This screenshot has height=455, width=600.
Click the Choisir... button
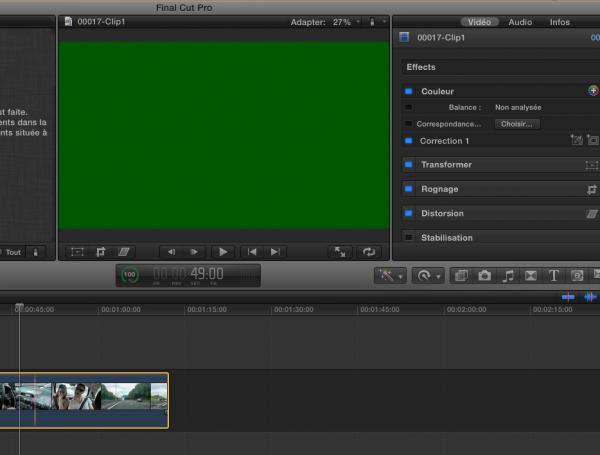point(517,124)
